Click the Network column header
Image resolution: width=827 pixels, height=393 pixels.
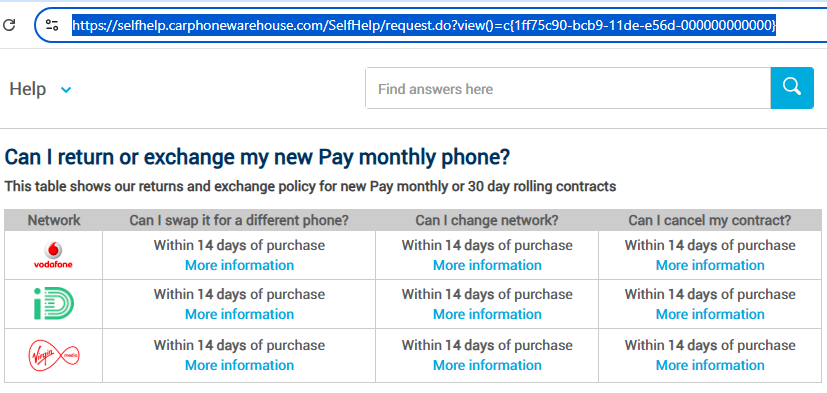(x=54, y=220)
